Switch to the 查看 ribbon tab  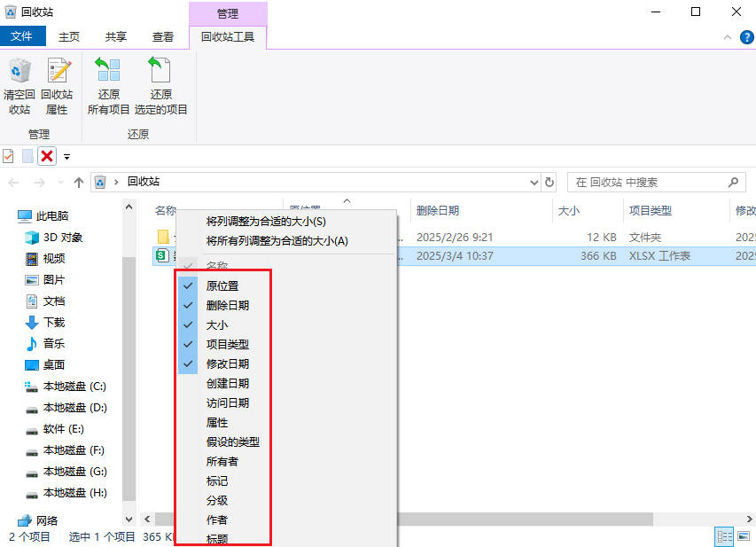163,36
